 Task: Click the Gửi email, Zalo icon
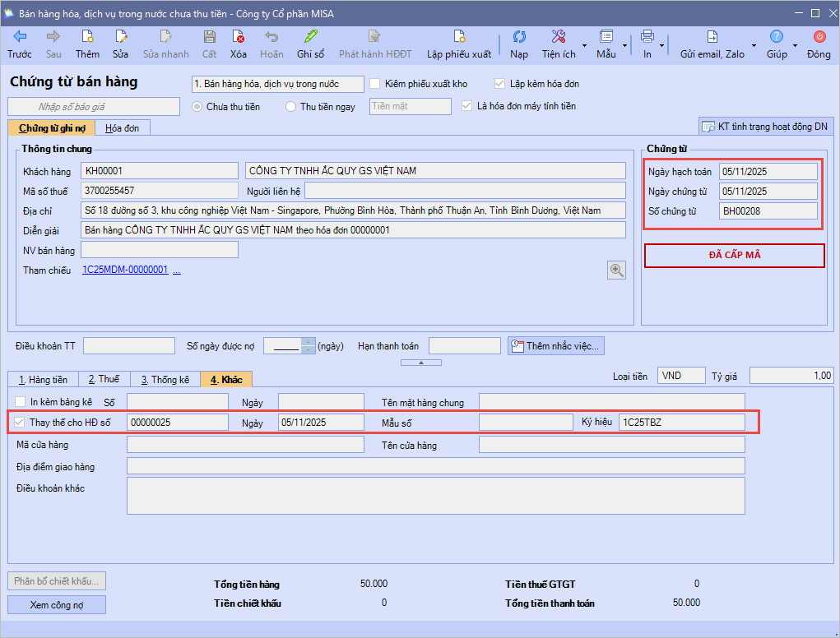[712, 36]
